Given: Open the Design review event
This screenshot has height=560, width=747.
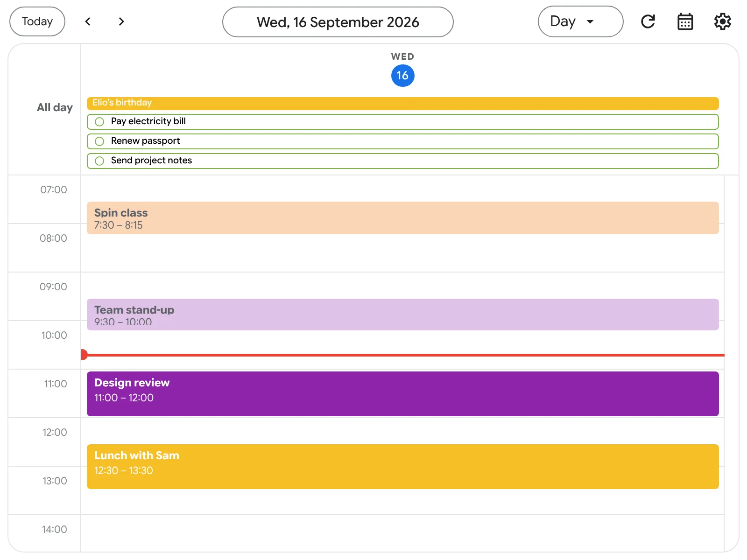Looking at the screenshot, I should (403, 394).
